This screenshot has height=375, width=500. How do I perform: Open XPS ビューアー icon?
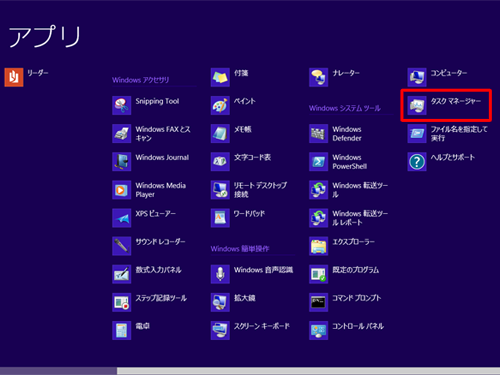pyautogui.click(x=122, y=218)
